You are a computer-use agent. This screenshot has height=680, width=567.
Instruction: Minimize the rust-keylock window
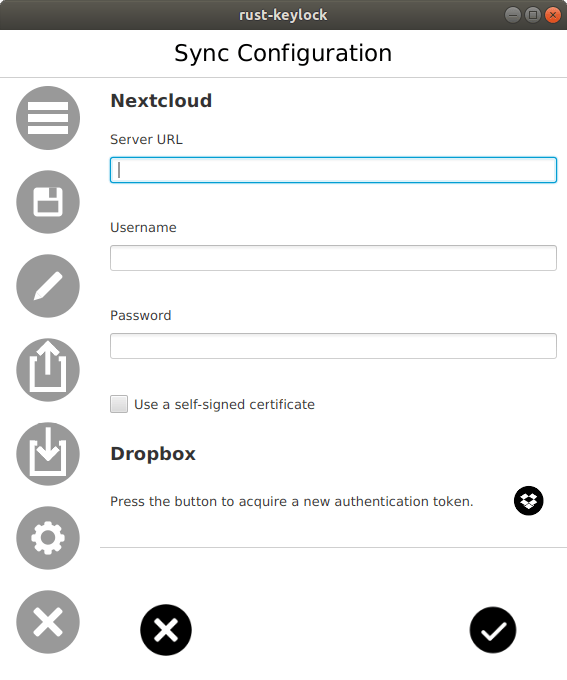tap(512, 15)
